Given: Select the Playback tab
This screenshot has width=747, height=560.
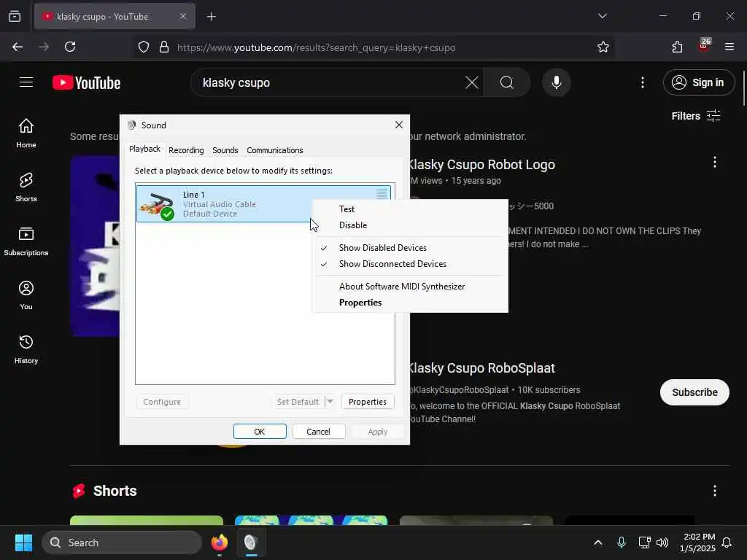Looking at the screenshot, I should tap(145, 149).
